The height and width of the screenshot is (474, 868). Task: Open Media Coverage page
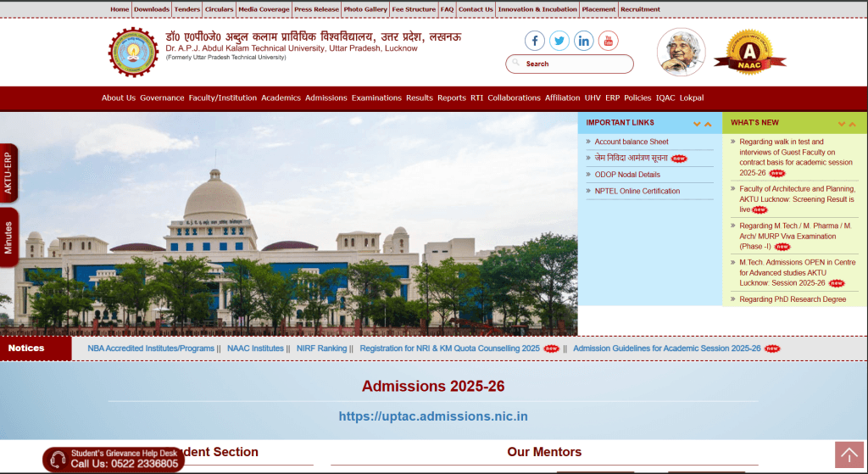pyautogui.click(x=264, y=9)
